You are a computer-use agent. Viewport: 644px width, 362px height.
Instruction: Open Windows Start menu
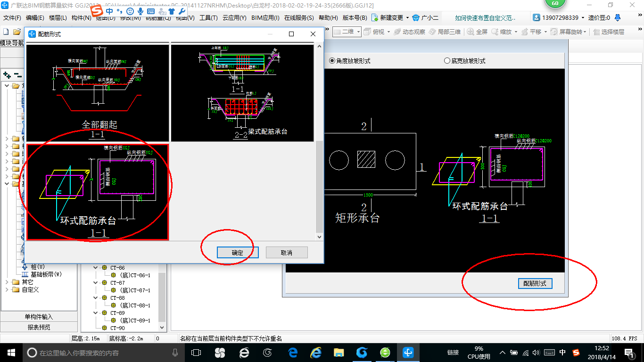[x=11, y=352]
